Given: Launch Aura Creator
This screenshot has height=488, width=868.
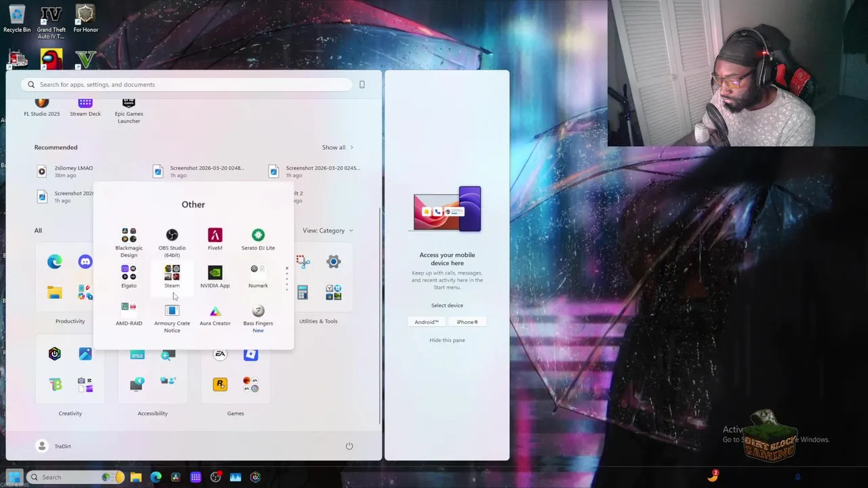Looking at the screenshot, I should [215, 314].
